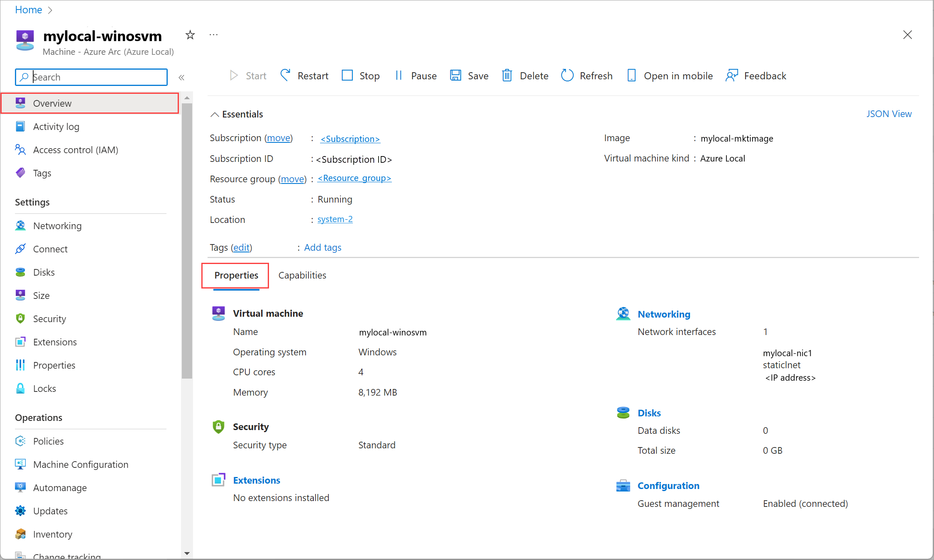Click the Security shield icon in sidebar
The width and height of the screenshot is (934, 560).
(20, 318)
